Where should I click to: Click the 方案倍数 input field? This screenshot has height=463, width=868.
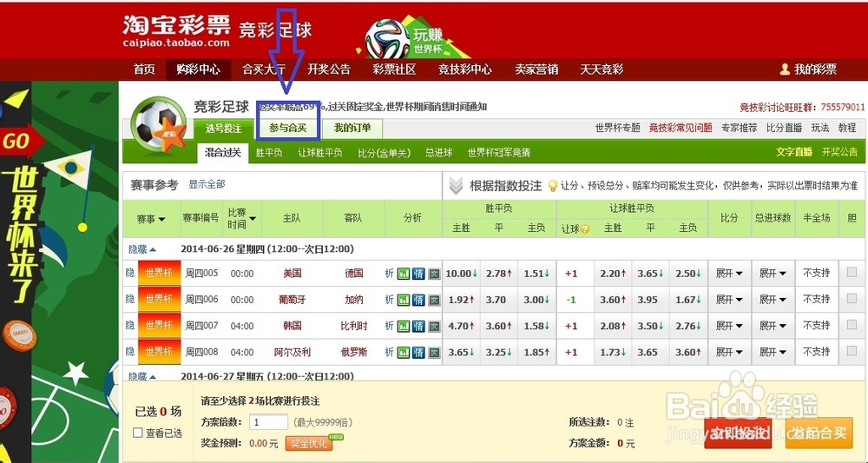click(x=268, y=422)
